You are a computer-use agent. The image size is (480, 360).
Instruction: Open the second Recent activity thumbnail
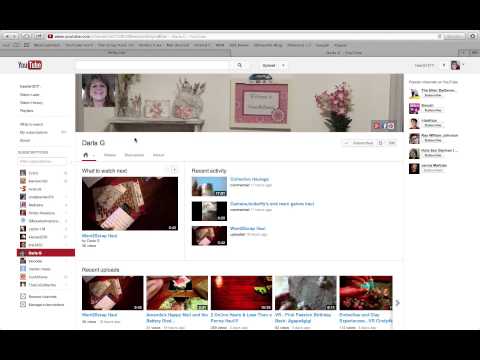(x=209, y=211)
